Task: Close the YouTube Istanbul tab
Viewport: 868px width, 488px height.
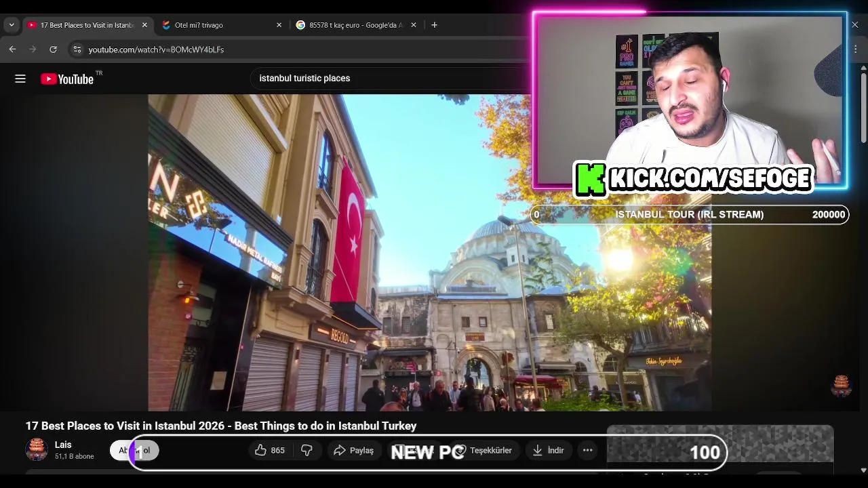Action: click(x=144, y=25)
